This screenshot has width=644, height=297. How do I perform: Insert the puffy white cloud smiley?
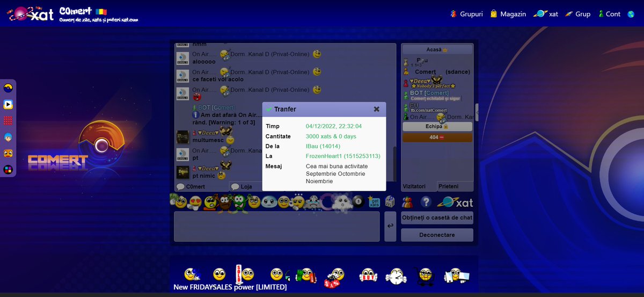pyautogui.click(x=341, y=202)
